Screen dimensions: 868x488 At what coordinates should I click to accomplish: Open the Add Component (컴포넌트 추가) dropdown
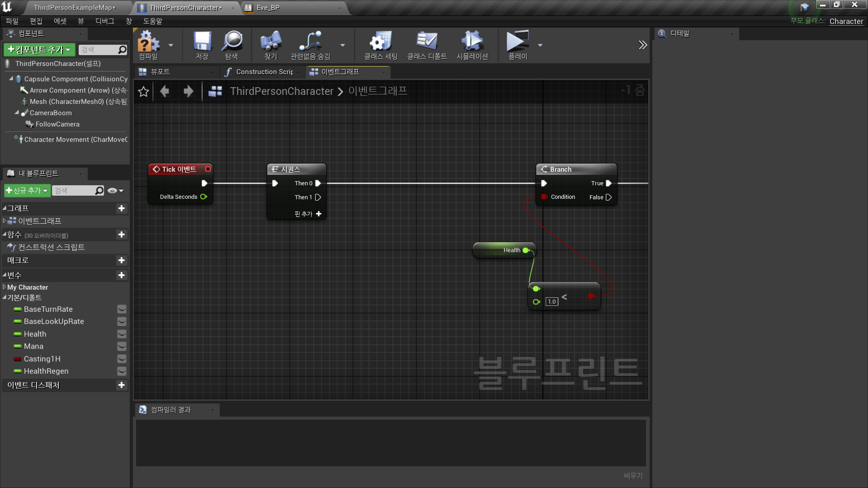[x=39, y=50]
